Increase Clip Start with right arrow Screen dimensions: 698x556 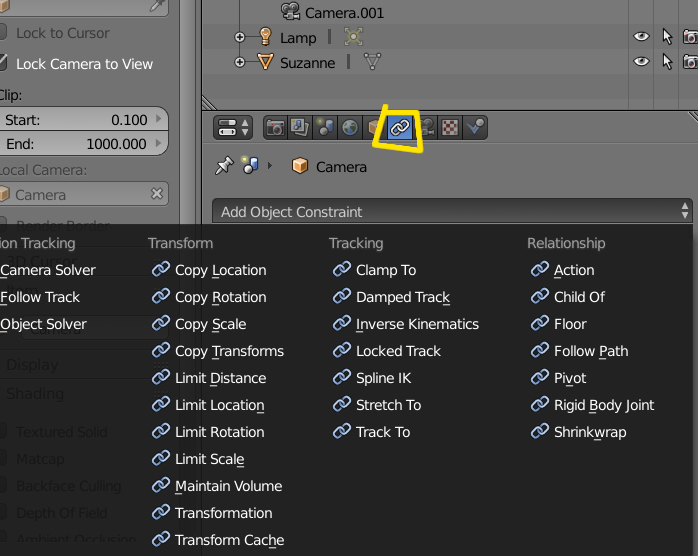click(158, 118)
